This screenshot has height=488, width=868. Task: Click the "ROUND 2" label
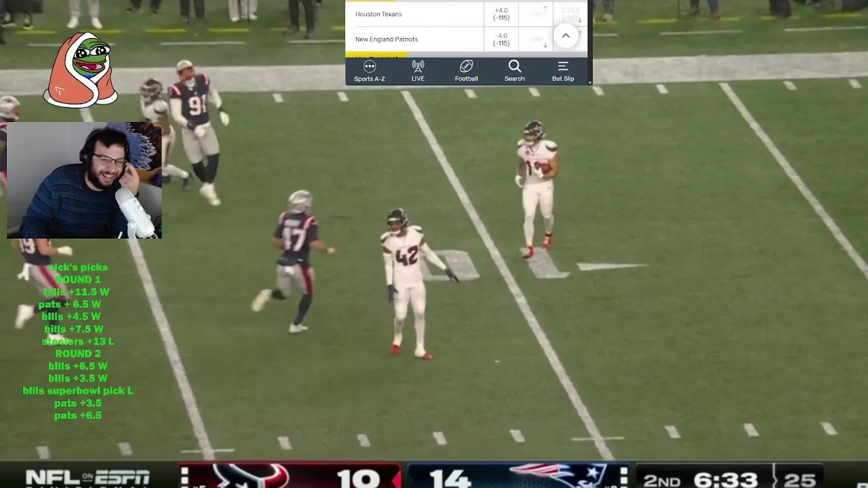click(78, 354)
